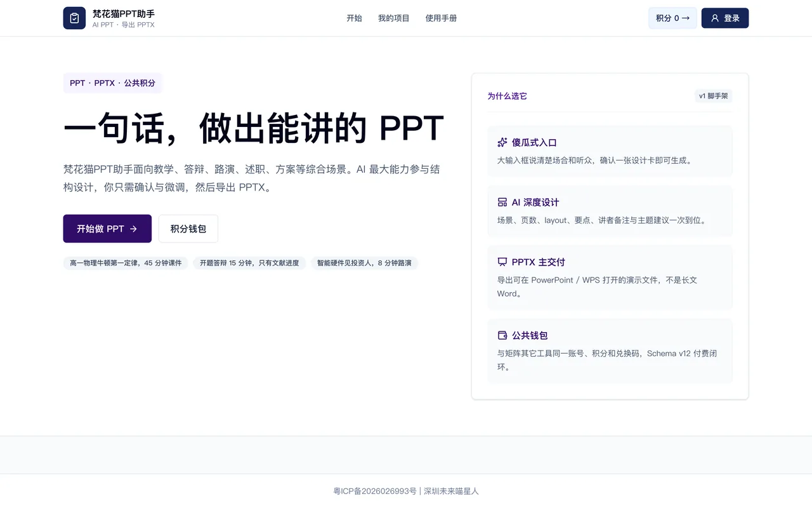The width and height of the screenshot is (812, 508).
Task: Click the 一句话,做出能讲的 PPT headline
Action: [254, 128]
